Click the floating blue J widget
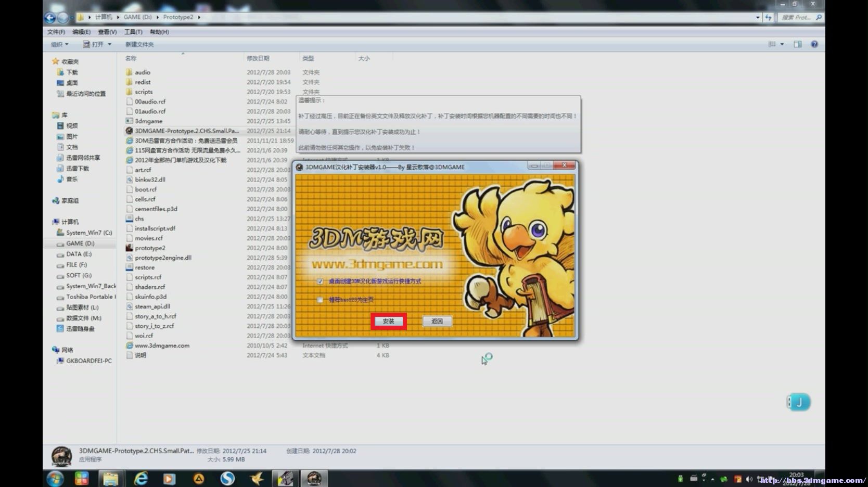The image size is (868, 487). coord(798,402)
